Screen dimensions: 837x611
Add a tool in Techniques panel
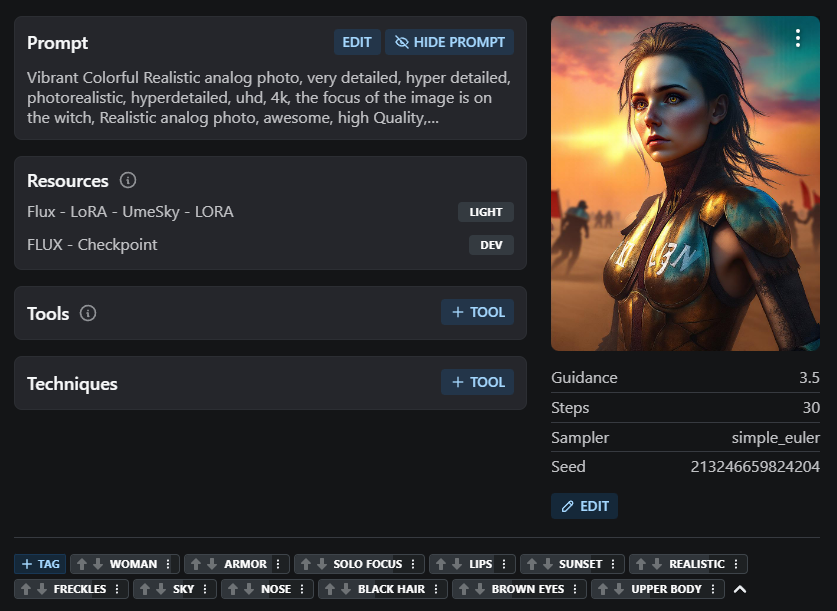pos(477,382)
